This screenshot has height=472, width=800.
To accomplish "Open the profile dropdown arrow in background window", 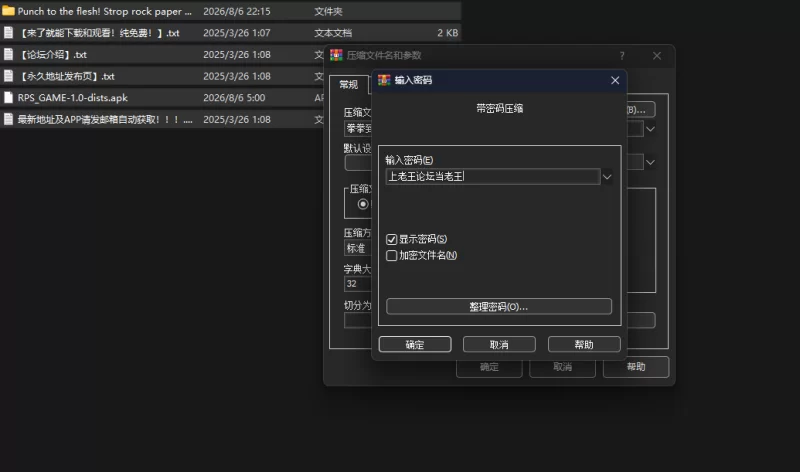I will coord(651,162).
